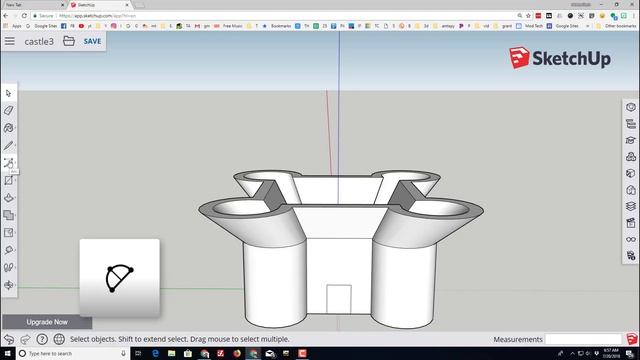Open the Layers stack panel
This screenshot has height=360, width=640.
[x=631, y=207]
